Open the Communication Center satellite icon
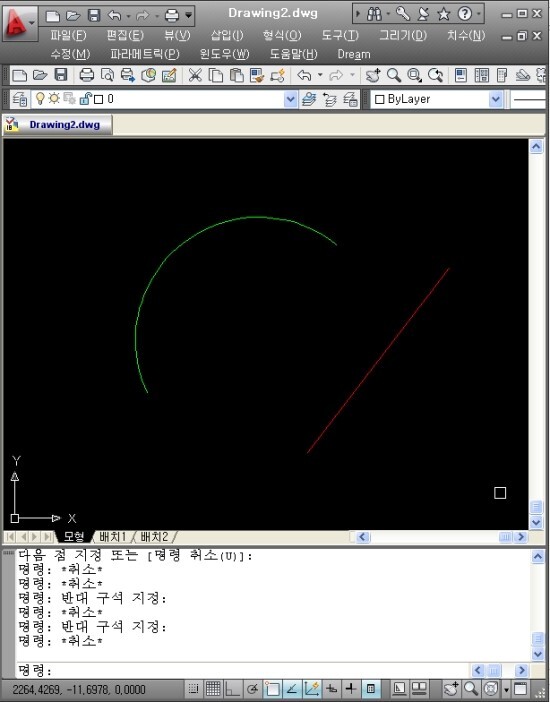This screenshot has width=550, height=702. 423,14
